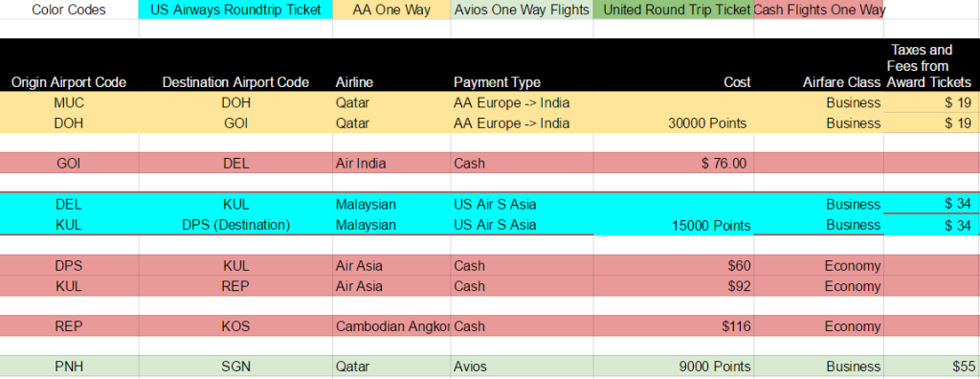Select the Color Codes label cell
980x379 pixels.
[69, 10]
